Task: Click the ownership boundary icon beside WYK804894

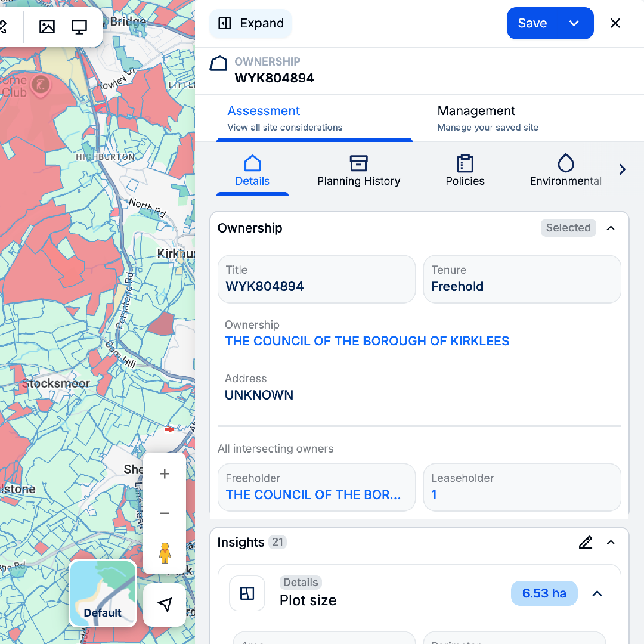Action: (218, 64)
